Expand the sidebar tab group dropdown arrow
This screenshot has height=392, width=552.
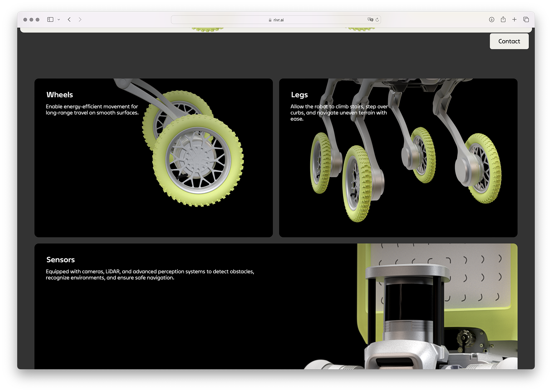[x=59, y=20]
